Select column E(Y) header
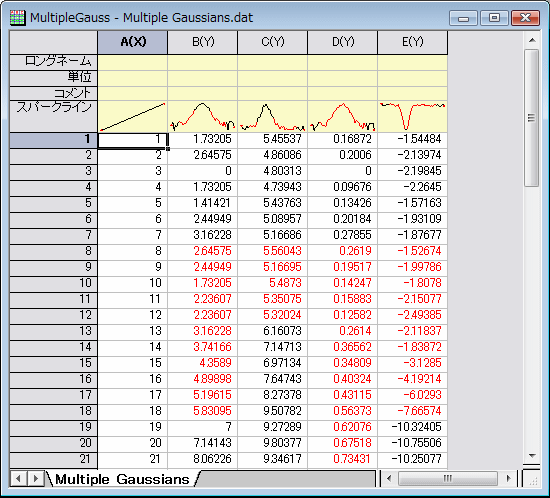Screen dimensions: 550x498 click(x=412, y=42)
